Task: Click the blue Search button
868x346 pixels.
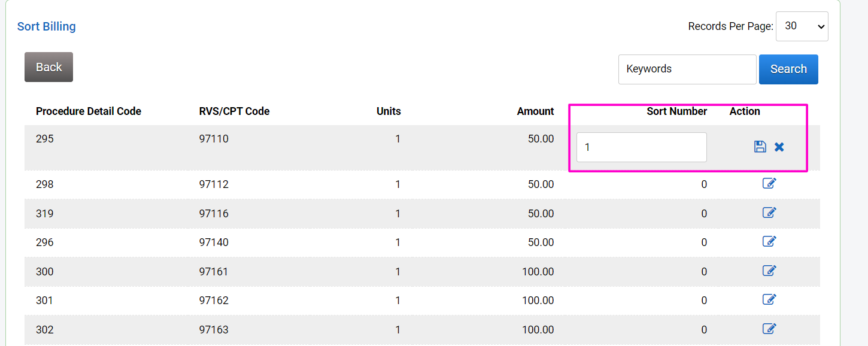Action: pos(788,69)
